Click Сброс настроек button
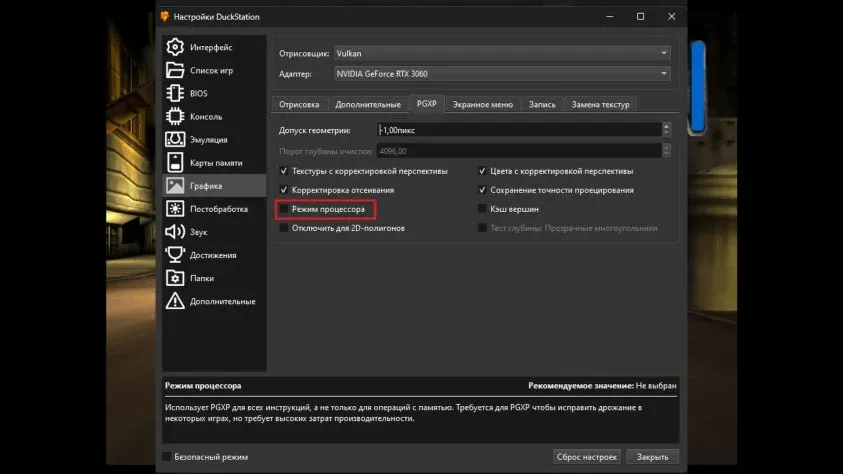The width and height of the screenshot is (843, 474). (x=587, y=457)
